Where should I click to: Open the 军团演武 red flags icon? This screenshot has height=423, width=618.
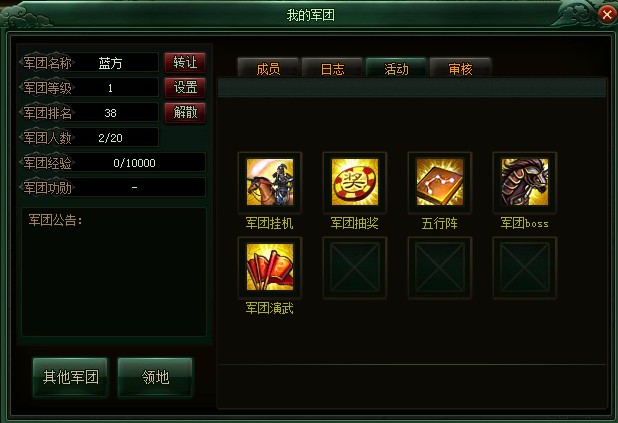pos(270,267)
